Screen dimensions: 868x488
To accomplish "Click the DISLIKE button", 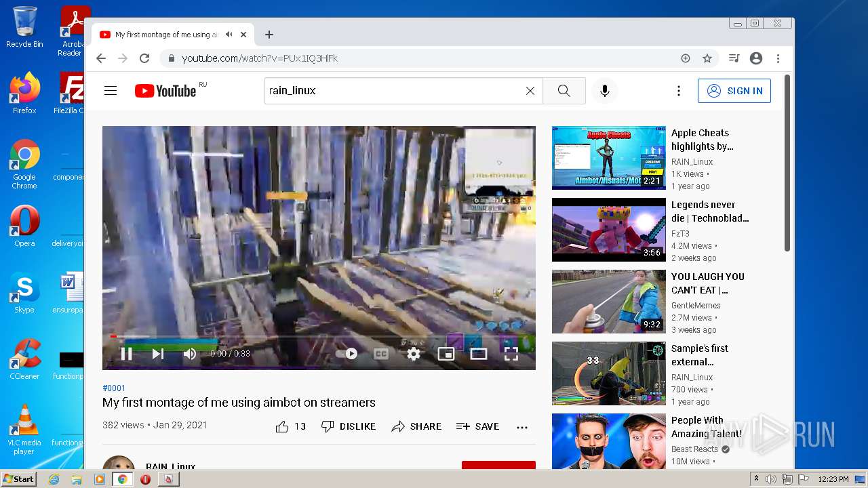I will point(348,426).
